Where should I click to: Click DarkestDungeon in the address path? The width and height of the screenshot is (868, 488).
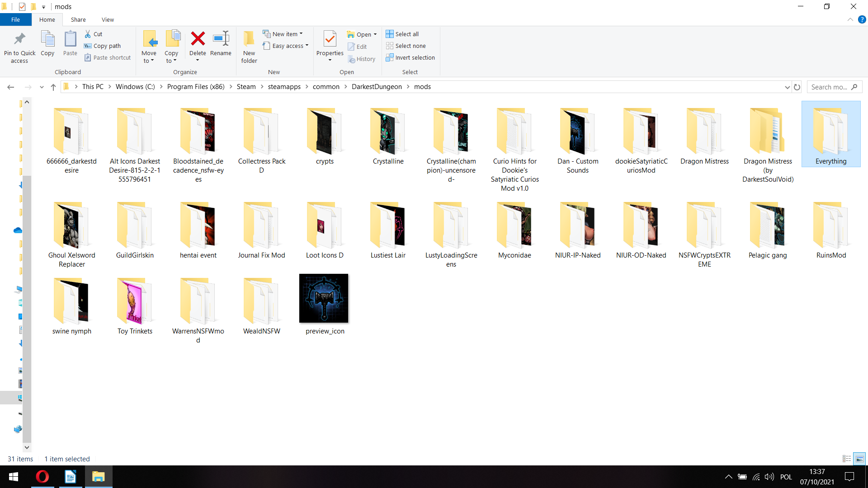tap(377, 87)
